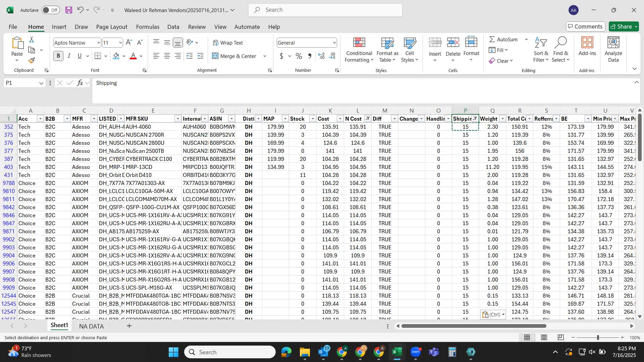Viewport: 644px width, 362px height.
Task: Open filter dropdown on N Cost column
Action: tap(368, 119)
